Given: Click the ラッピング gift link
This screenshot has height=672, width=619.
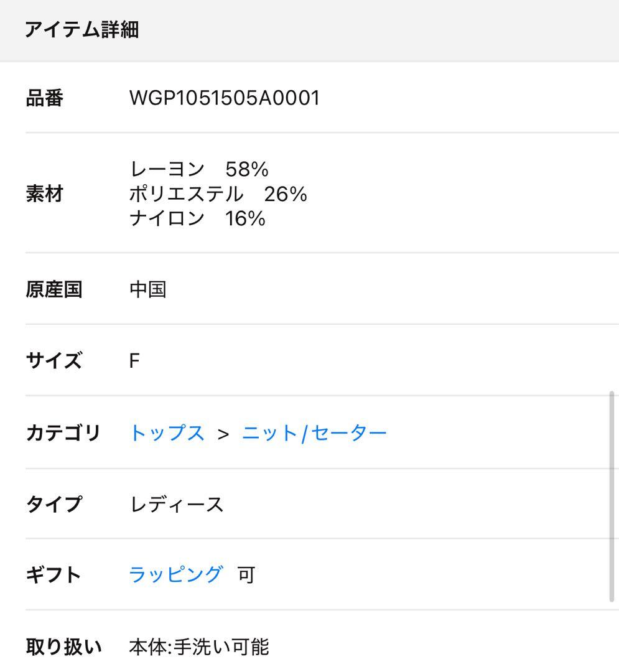Looking at the screenshot, I should [175, 574].
